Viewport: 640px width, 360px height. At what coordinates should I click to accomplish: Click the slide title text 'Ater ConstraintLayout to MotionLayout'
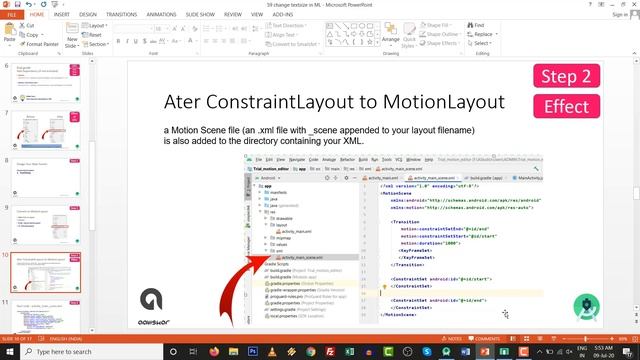click(x=334, y=102)
